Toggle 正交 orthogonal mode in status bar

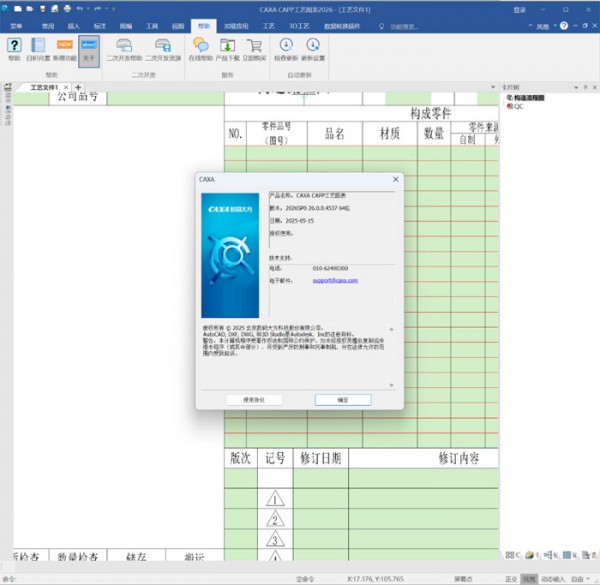[x=511, y=579]
